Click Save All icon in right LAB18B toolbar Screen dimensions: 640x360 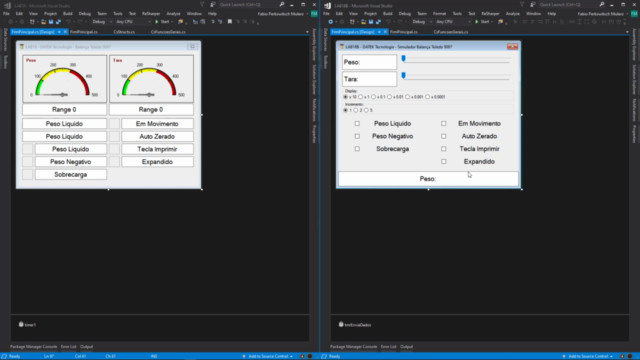pos(378,22)
